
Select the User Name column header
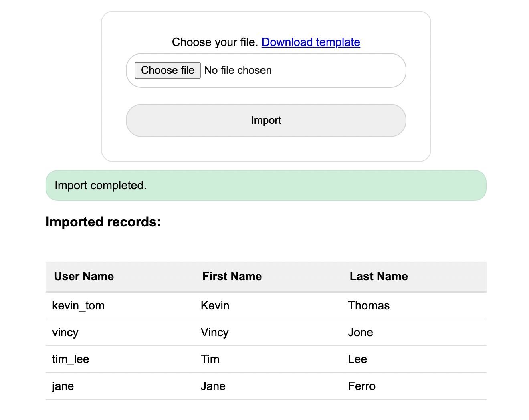pyautogui.click(x=83, y=276)
